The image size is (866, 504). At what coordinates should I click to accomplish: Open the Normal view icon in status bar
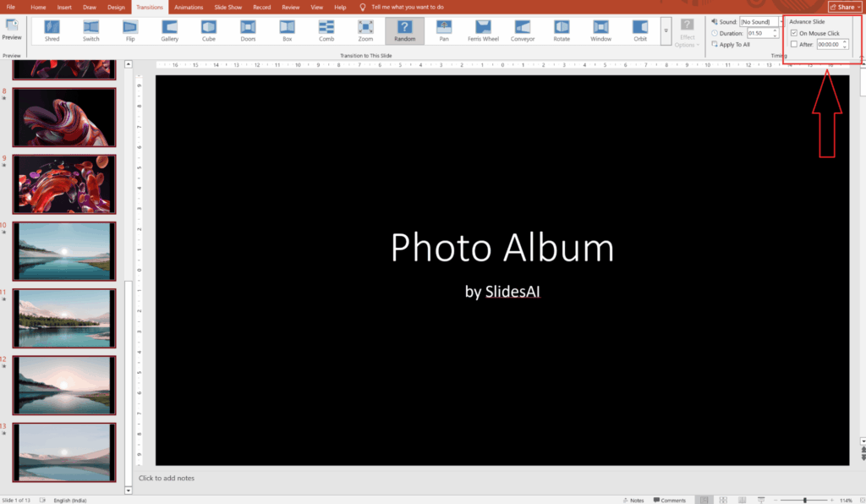coord(704,500)
